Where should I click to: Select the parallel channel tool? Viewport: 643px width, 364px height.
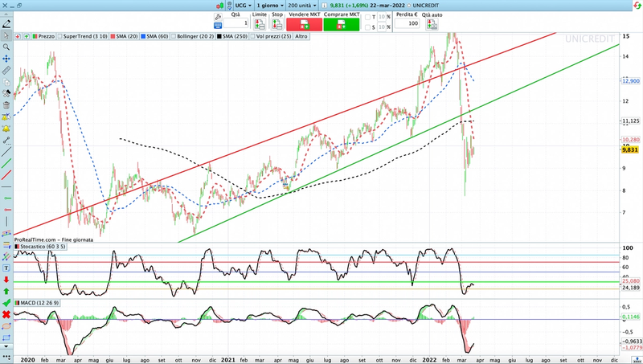point(6,233)
